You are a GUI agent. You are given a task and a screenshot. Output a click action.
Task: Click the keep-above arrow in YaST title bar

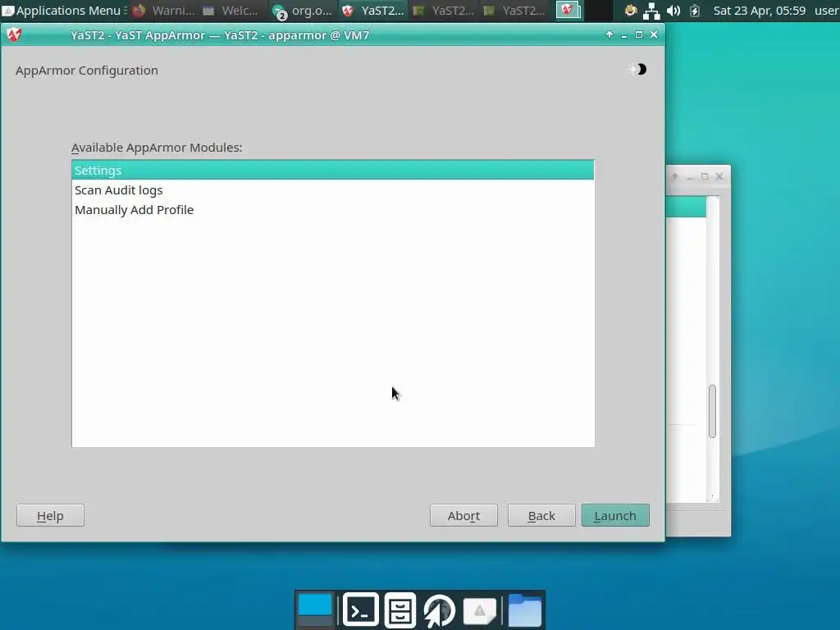[609, 34]
